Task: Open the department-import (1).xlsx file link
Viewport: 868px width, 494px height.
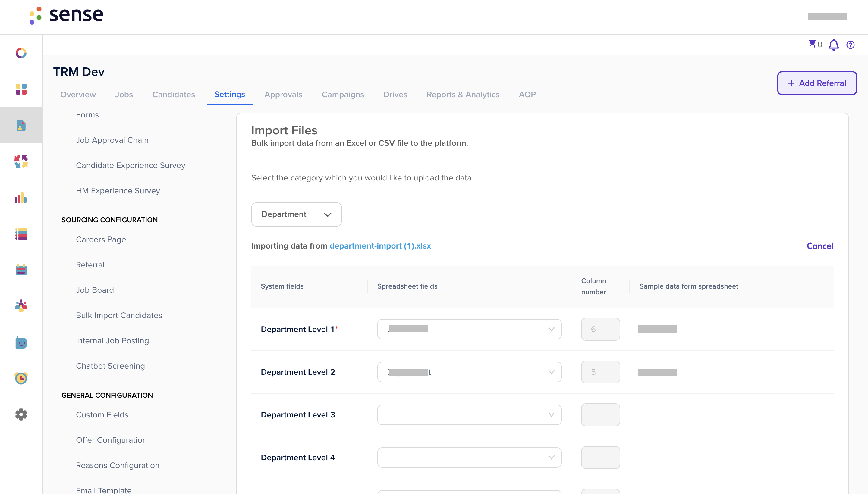Action: [x=380, y=246]
